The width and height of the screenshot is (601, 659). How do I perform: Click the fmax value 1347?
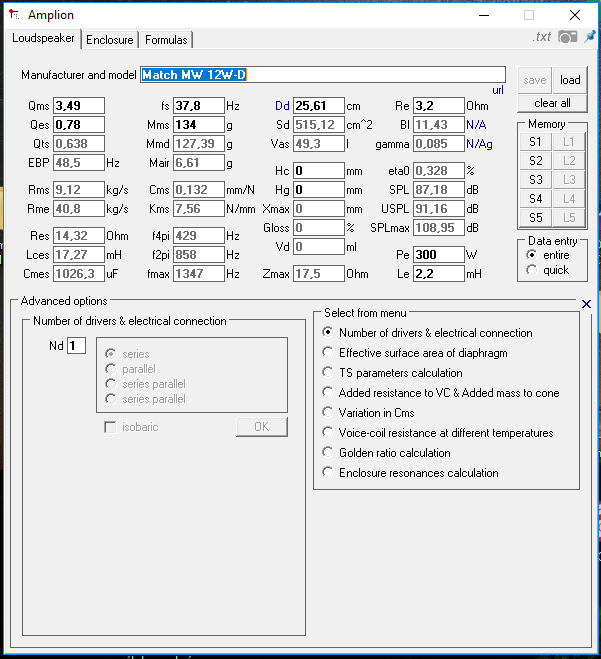tap(199, 274)
